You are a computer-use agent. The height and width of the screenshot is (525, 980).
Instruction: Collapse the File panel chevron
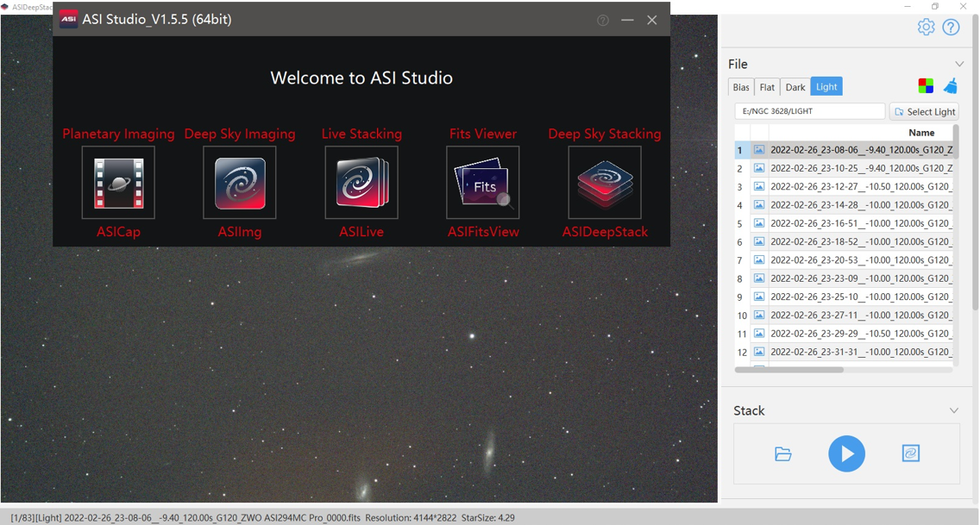pyautogui.click(x=958, y=64)
